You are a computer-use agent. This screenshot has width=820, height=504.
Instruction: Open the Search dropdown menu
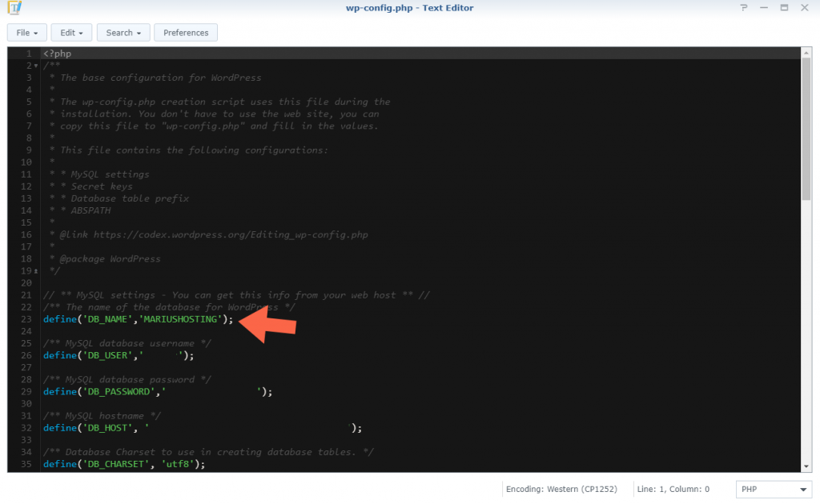[x=123, y=32]
